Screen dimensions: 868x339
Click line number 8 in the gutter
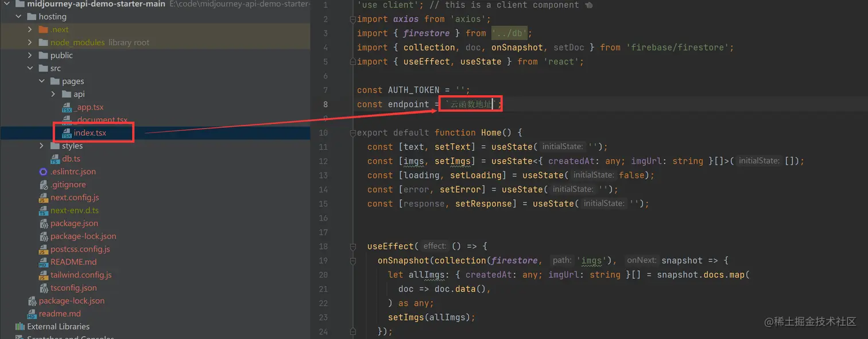[x=325, y=104]
